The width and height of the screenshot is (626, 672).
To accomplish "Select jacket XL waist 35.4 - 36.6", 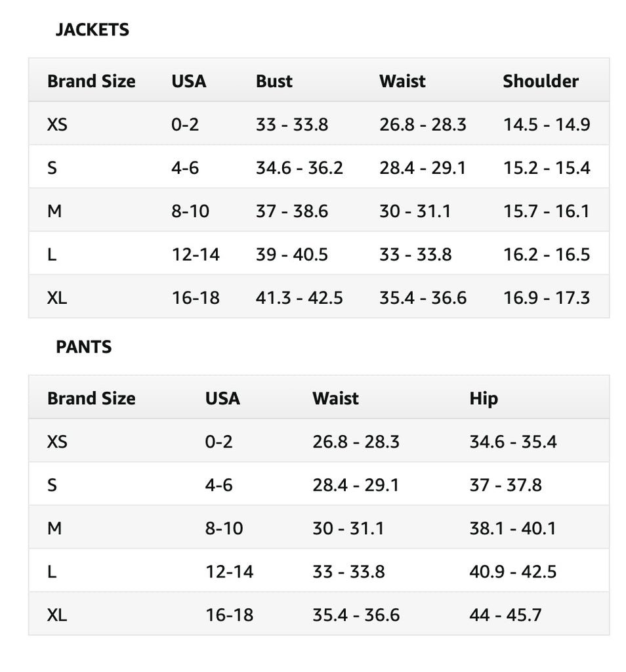I will click(423, 298).
